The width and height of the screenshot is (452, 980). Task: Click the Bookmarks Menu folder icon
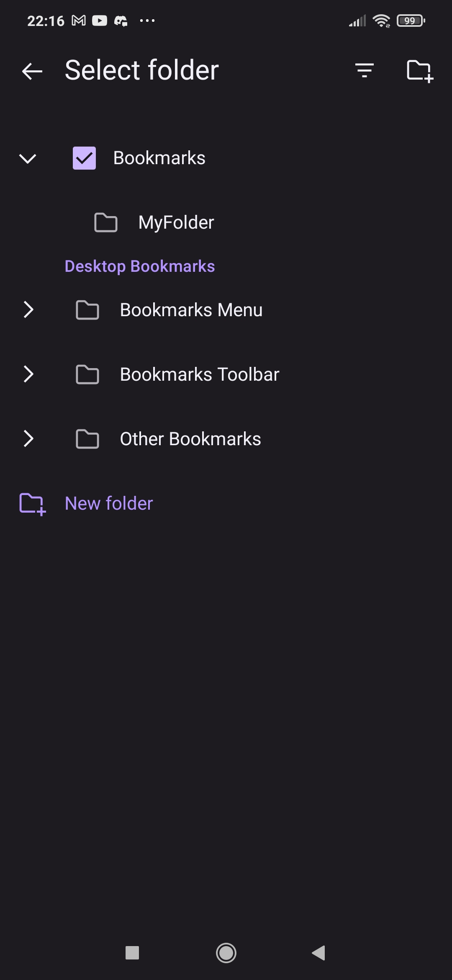(x=87, y=310)
